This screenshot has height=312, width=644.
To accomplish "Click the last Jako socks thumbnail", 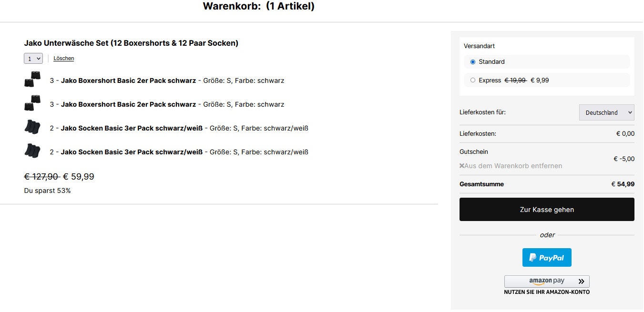I will (32, 151).
